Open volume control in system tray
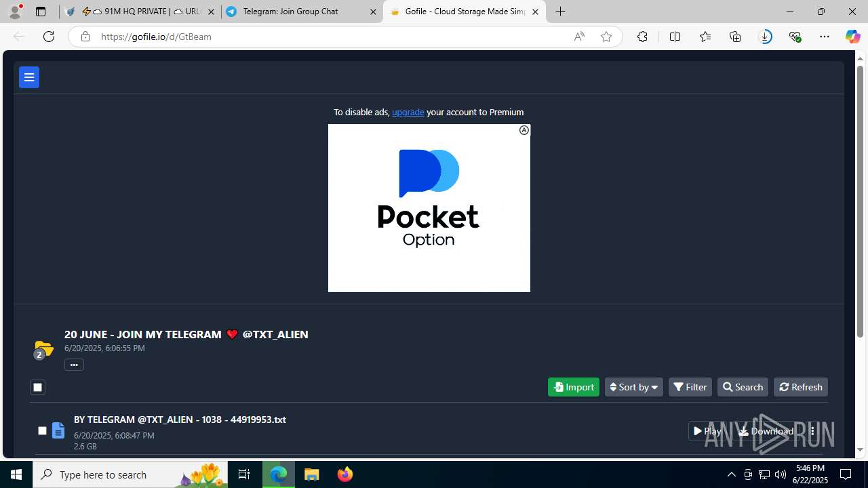 pyautogui.click(x=781, y=474)
